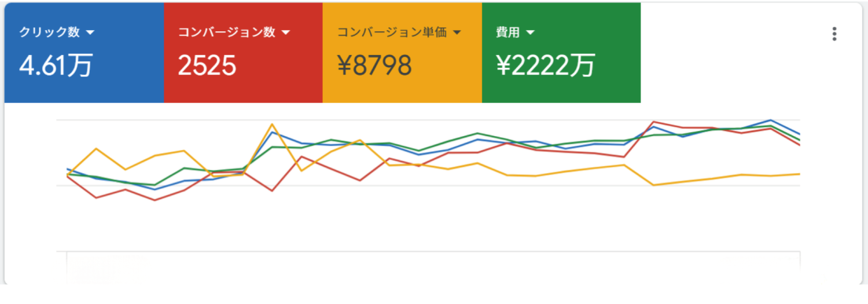Click the blue line's highest peak
This screenshot has width=868, height=304.
point(771,120)
